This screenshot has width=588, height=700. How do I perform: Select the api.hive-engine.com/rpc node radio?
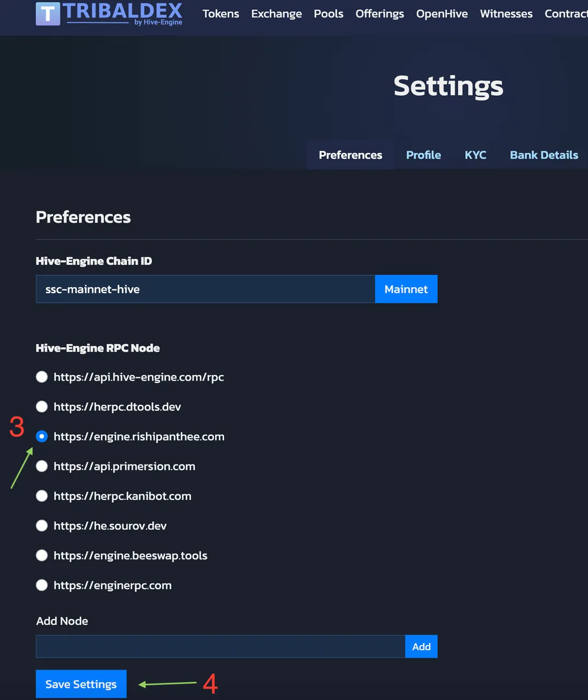tap(42, 377)
